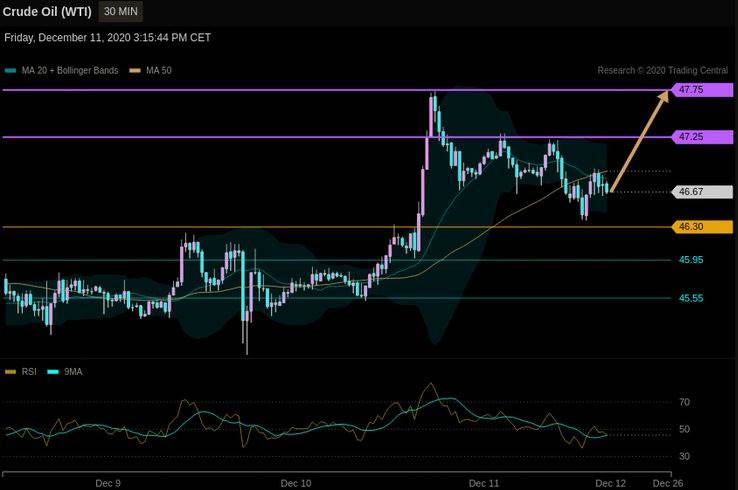
Task: Click the 47.75 resistance price tag
Action: click(x=702, y=89)
